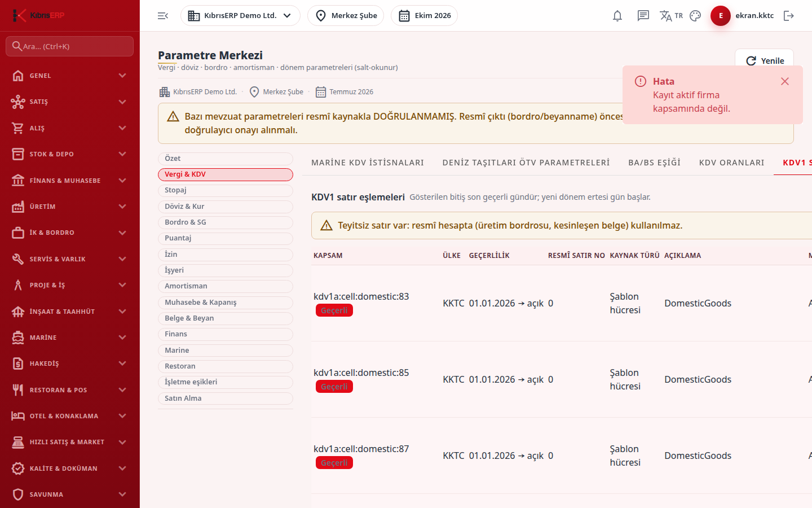Open KıbrısERP Demo Ltd. company dropdown

coord(240,16)
